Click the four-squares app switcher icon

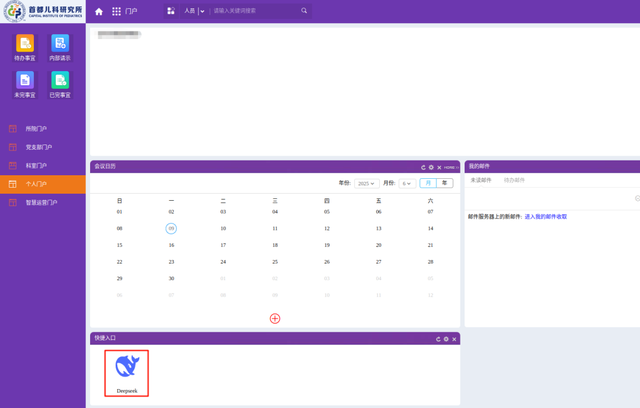(171, 11)
